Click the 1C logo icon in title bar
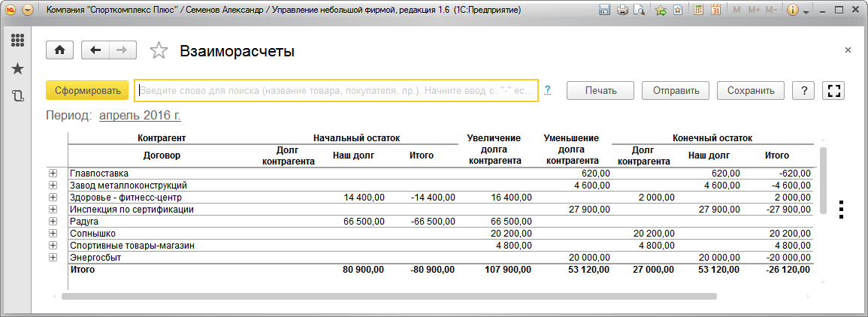 [11, 10]
